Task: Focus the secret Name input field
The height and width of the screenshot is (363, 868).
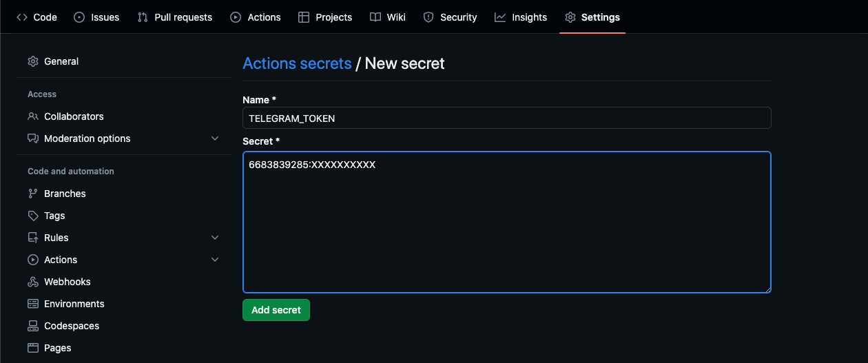Action: tap(506, 118)
